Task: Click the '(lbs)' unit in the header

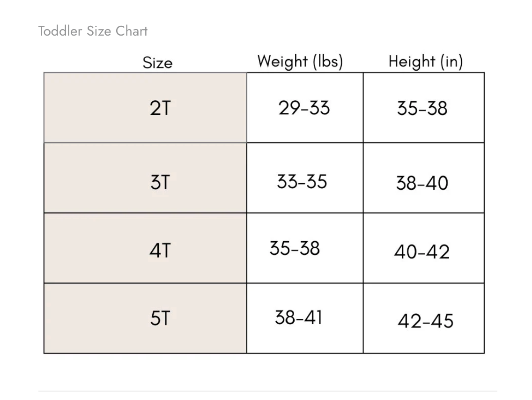Action: tap(327, 61)
